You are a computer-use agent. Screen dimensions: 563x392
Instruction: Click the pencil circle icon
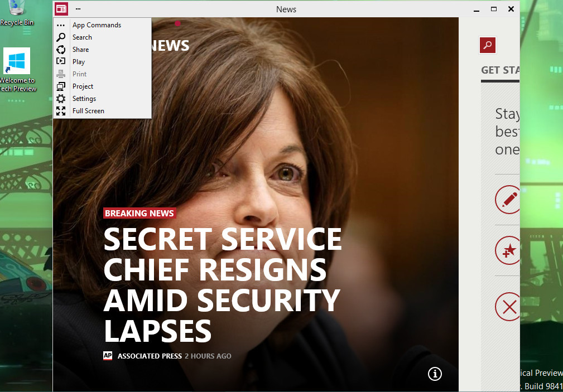(507, 199)
